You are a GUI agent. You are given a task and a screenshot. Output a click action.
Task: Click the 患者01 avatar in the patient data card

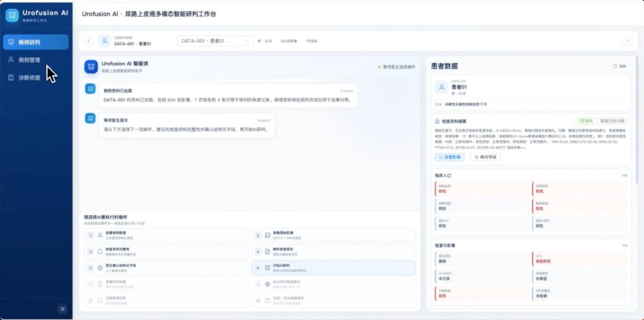pyautogui.click(x=442, y=87)
